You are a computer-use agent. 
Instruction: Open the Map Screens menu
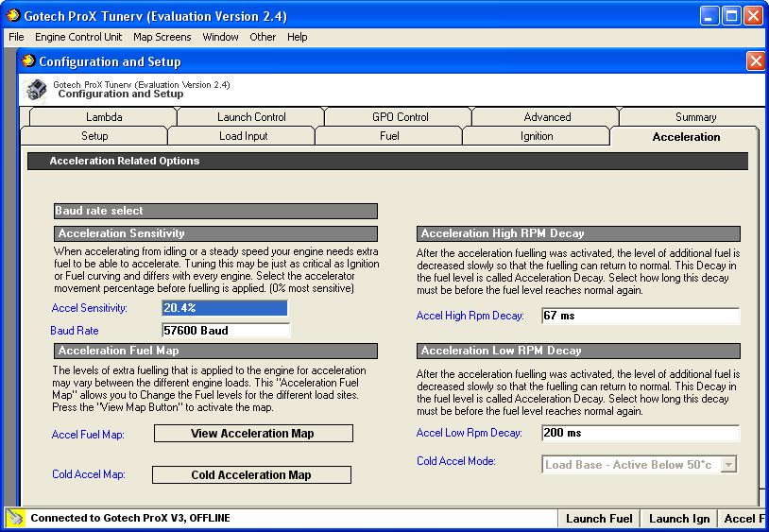pos(162,37)
